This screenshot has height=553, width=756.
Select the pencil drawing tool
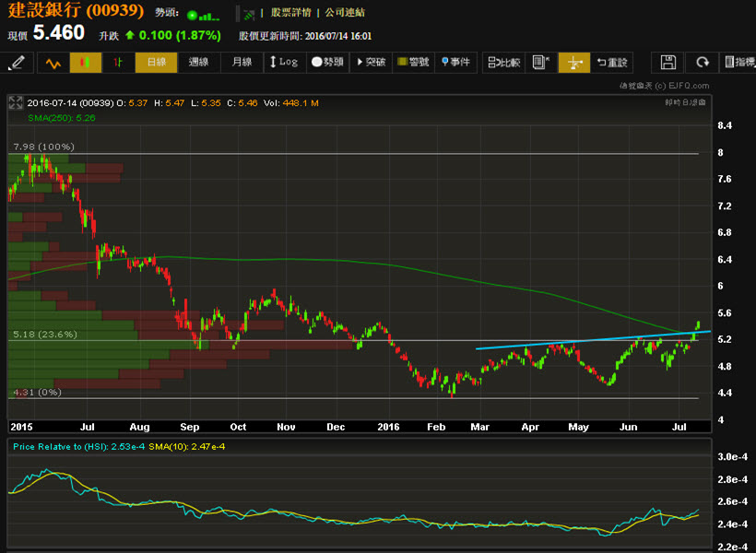(18, 62)
